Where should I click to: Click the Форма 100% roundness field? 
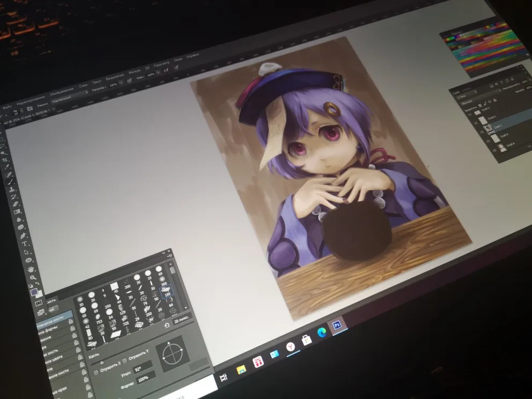(146, 378)
